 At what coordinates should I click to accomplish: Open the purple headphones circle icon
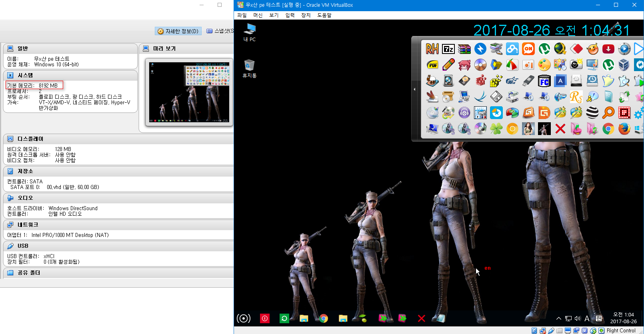464,113
